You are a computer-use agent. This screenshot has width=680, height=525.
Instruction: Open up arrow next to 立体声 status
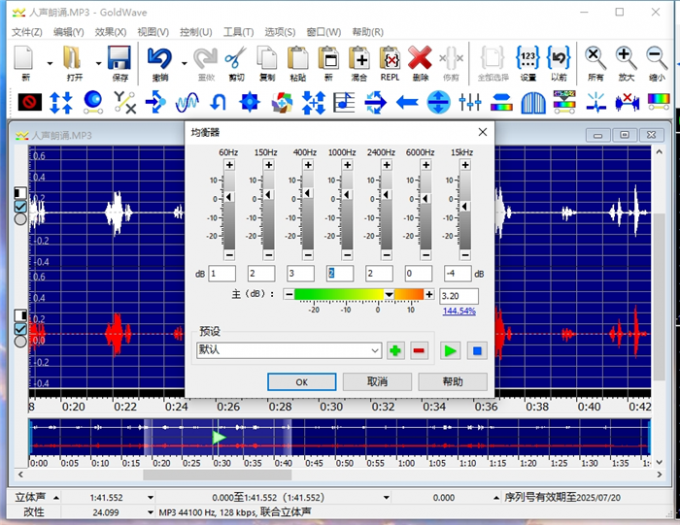[x=56, y=498]
